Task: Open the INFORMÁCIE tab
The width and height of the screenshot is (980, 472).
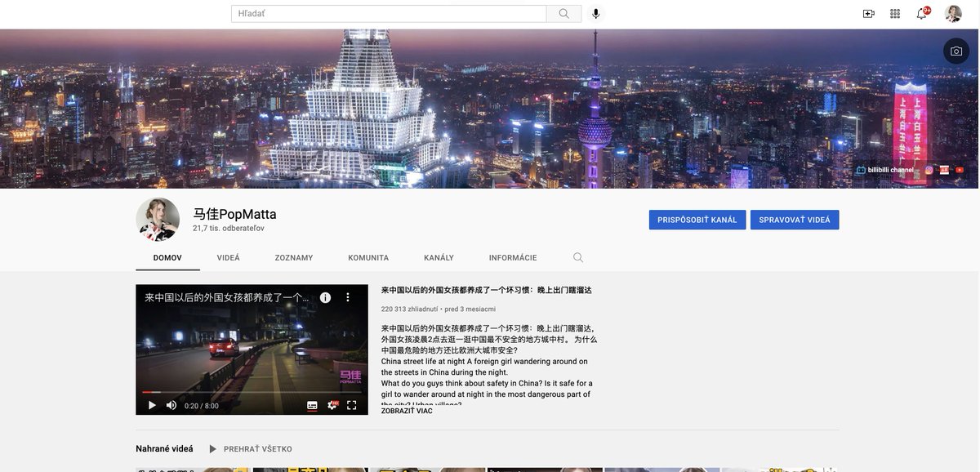Action: point(513,258)
